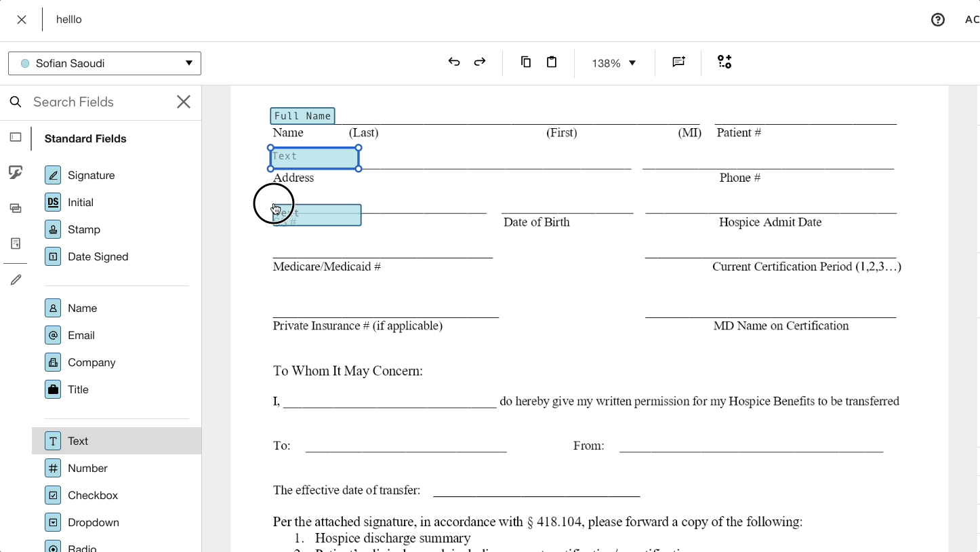This screenshot has height=552, width=980.
Task: Click the 'Hospice discharge summary' list item
Action: point(393,538)
